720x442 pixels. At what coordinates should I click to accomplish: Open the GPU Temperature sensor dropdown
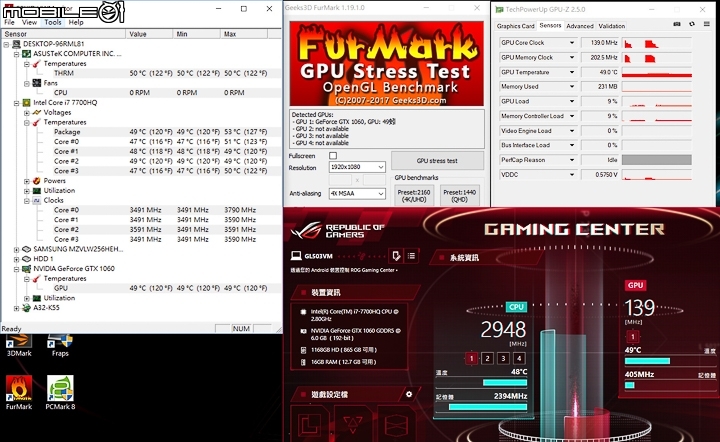tap(572, 72)
